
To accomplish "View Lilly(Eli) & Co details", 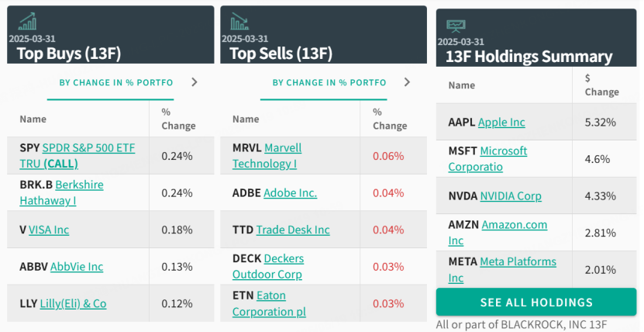I will pos(73,304).
